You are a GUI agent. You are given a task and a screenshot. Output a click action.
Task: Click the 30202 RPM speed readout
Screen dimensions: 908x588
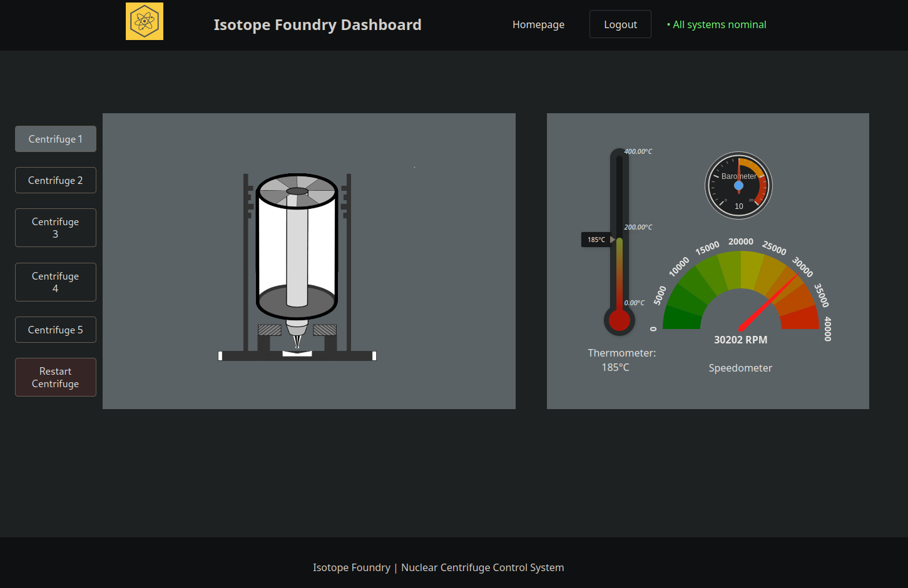coord(741,340)
